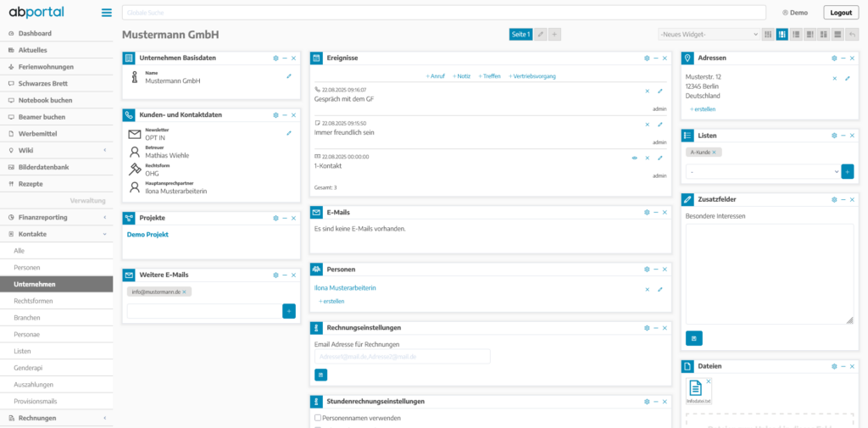The width and height of the screenshot is (868, 428).
Task: Remove the A-Kunde tag from Listen
Action: pos(714,153)
